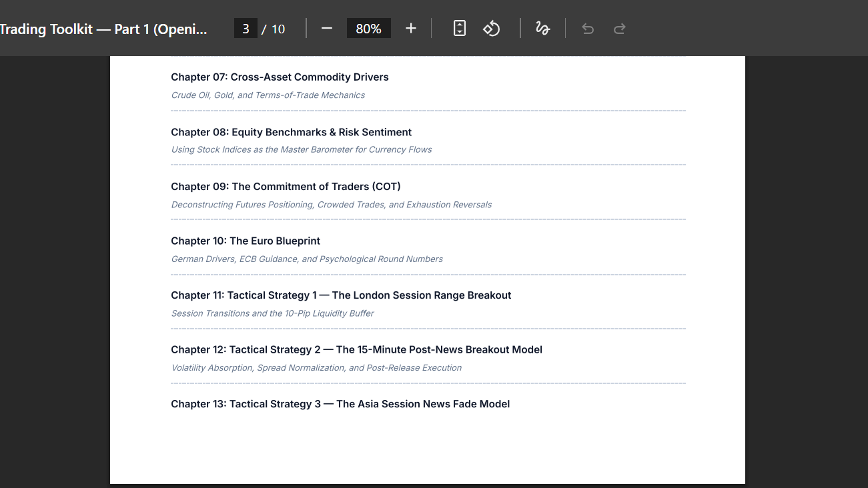
Task: Click subtitle about 10-Pip Liquidity Buffer
Action: pos(272,313)
